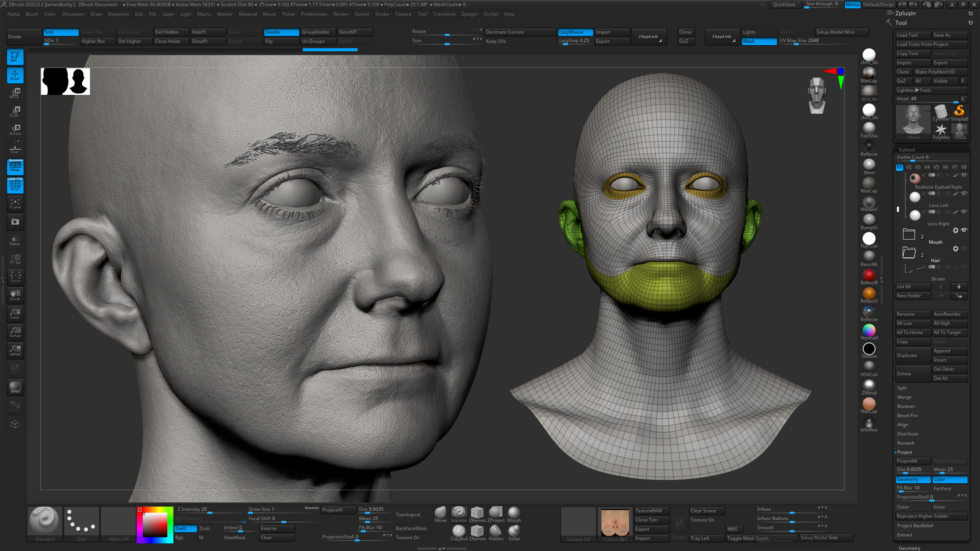980x551 pixels.
Task: Turn off PolyF wireframe display
Action: (x=15, y=185)
